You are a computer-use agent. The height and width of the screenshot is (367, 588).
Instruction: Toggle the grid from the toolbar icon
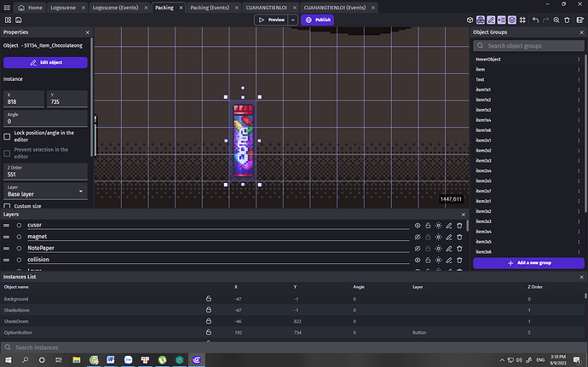click(x=522, y=20)
